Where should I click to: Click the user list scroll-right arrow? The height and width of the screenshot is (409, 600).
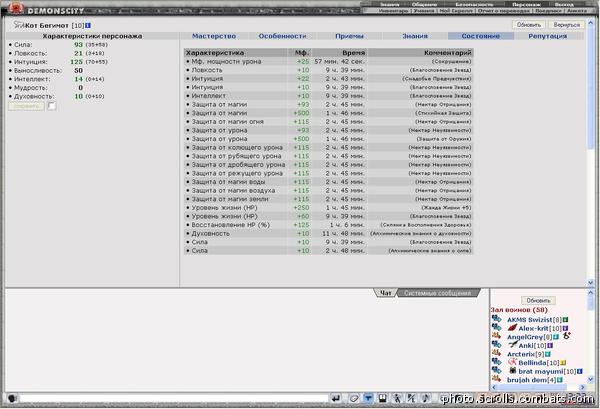click(582, 387)
